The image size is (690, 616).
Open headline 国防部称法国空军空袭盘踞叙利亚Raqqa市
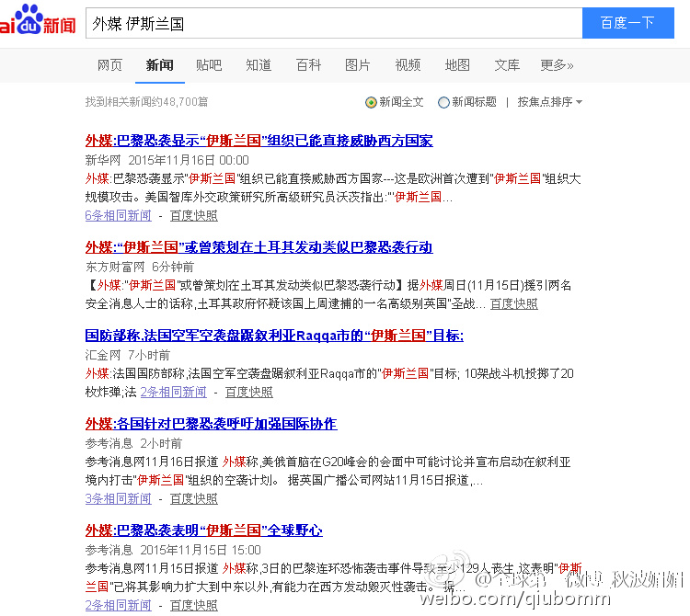click(x=274, y=336)
